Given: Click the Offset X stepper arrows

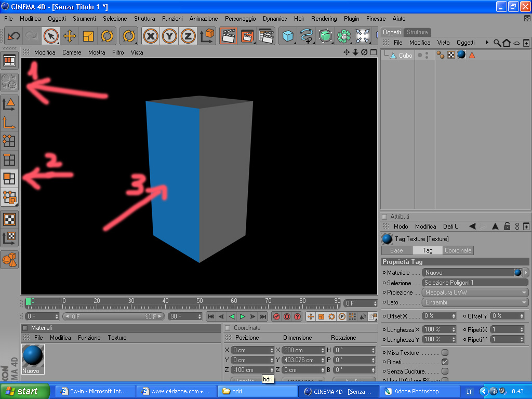Looking at the screenshot, I should coord(454,316).
